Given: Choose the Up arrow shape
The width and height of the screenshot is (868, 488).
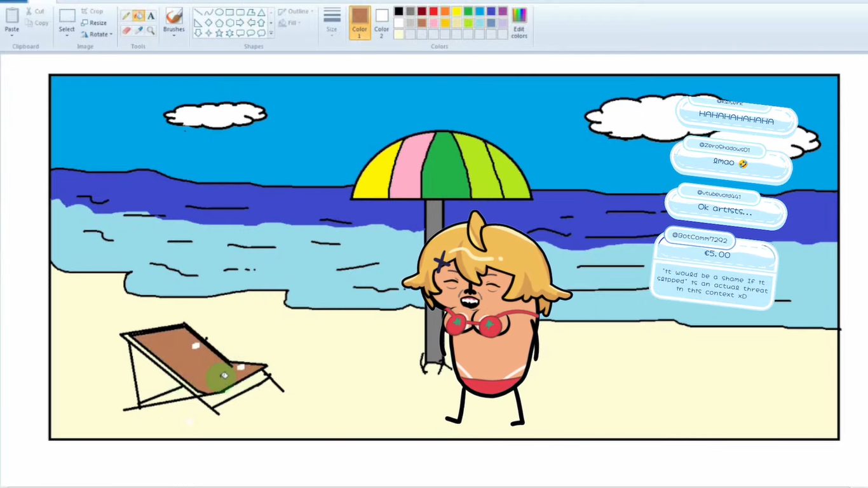Looking at the screenshot, I should tap(261, 23).
